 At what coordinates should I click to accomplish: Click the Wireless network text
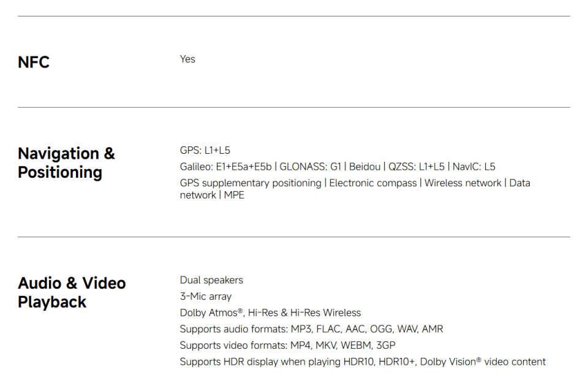(463, 183)
